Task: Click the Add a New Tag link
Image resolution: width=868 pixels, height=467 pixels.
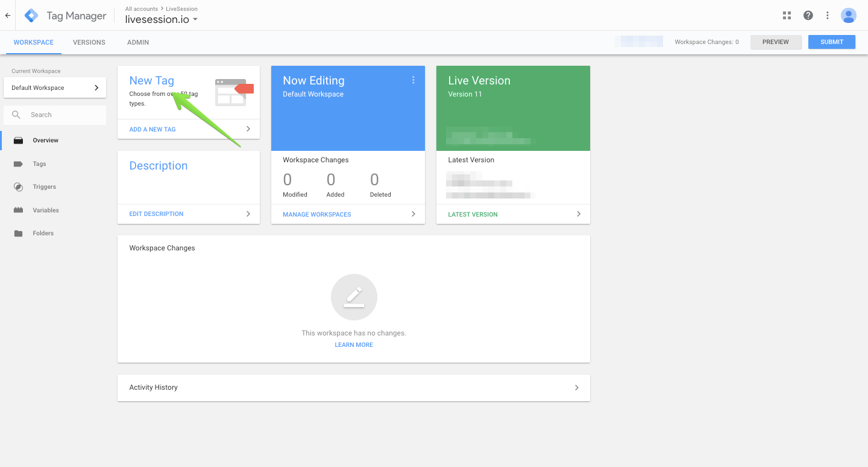Action: point(153,130)
